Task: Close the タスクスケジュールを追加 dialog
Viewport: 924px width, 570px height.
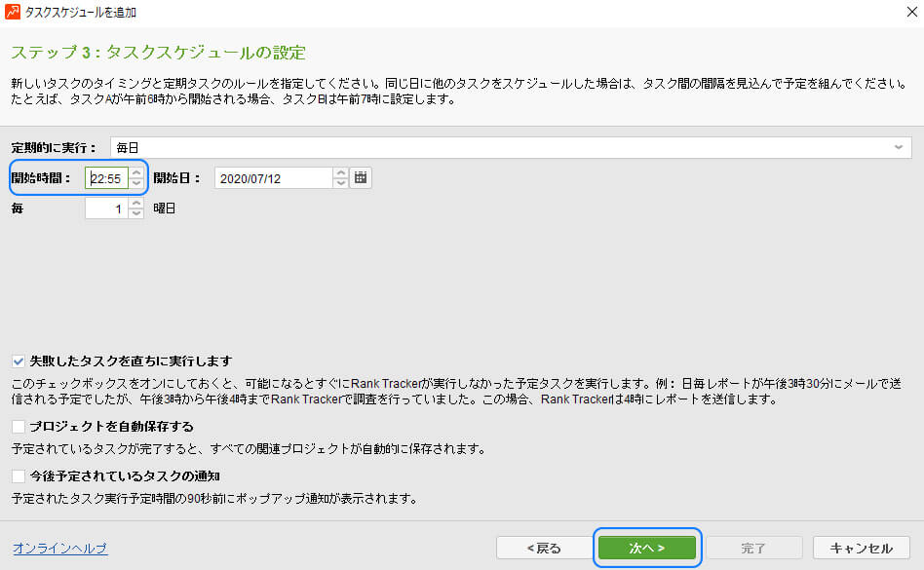Action: [x=911, y=12]
